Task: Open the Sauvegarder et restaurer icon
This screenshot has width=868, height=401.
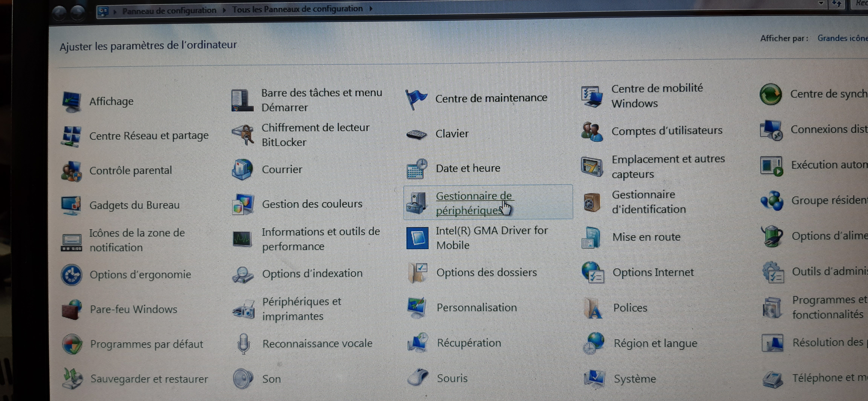Action: (x=72, y=378)
